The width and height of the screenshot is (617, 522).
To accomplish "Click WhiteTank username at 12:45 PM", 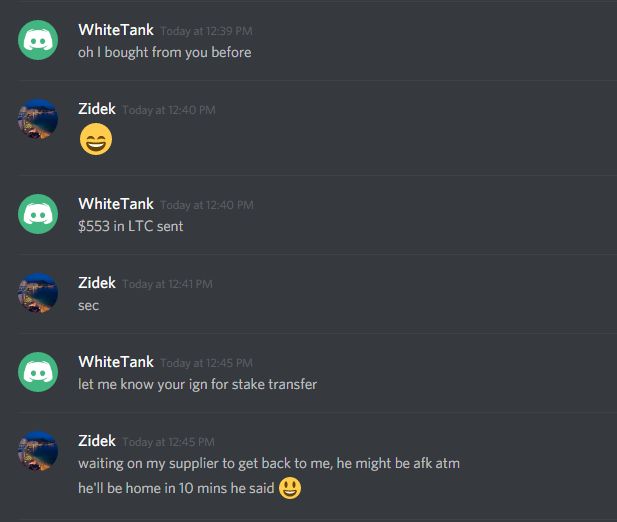I will 116,362.
